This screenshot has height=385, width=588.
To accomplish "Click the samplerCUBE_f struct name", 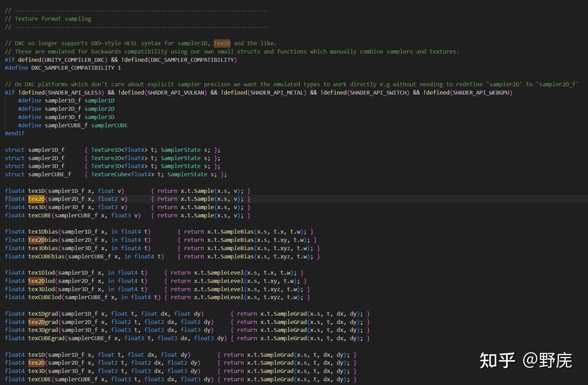I will (50, 174).
